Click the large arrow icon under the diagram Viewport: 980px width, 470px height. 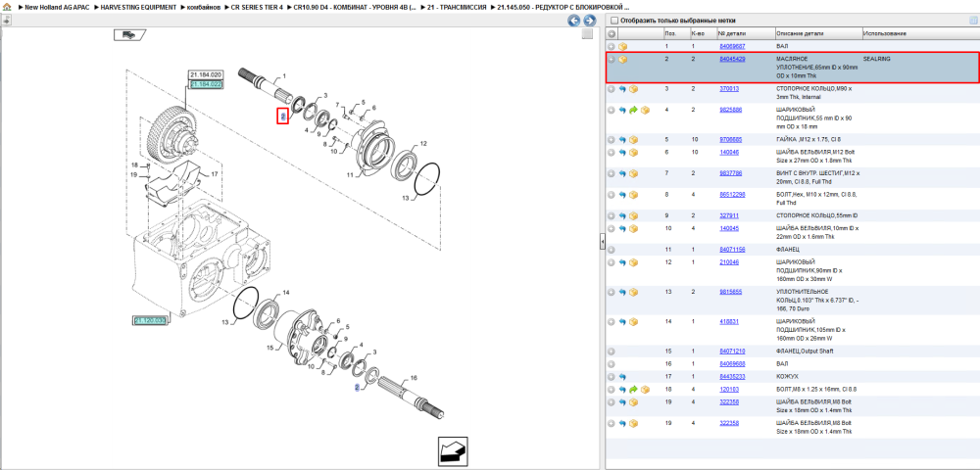(x=453, y=452)
